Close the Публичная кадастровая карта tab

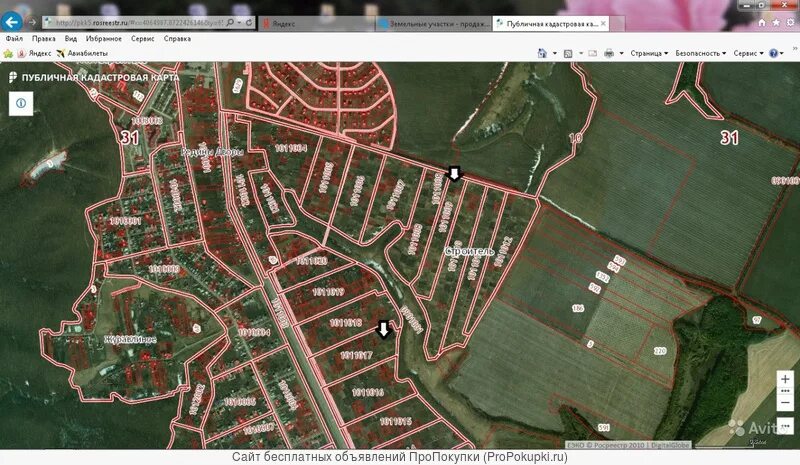(603, 23)
